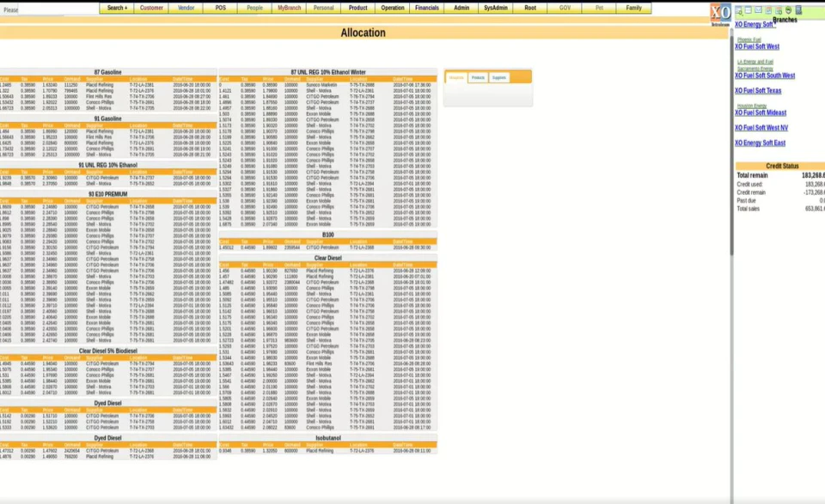Click the green shield icon
Viewport: 825px width, 504px height.
788,10
